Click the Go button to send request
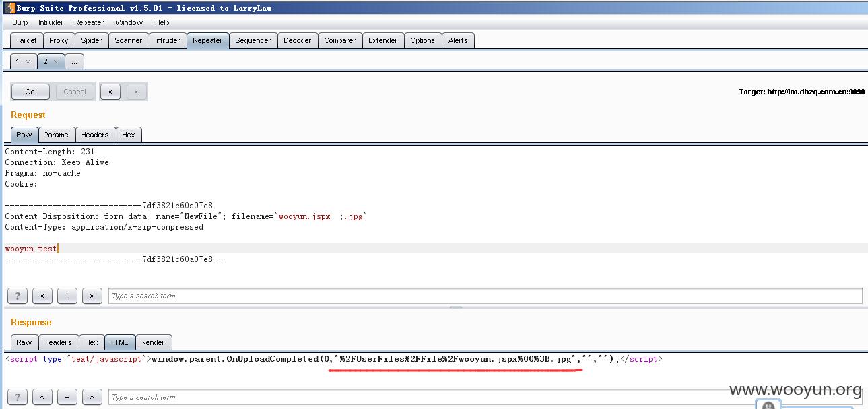Image resolution: width=868 pixels, height=409 pixels. pos(30,92)
